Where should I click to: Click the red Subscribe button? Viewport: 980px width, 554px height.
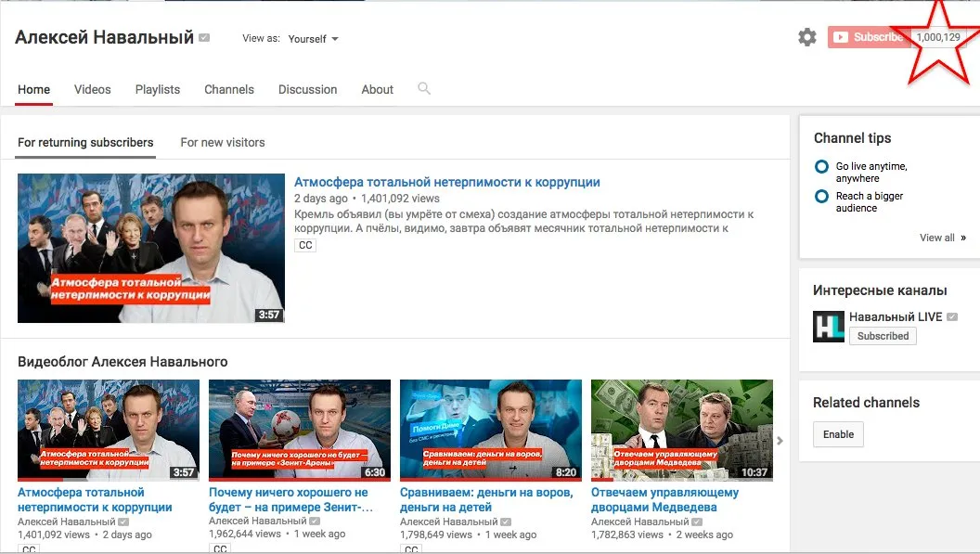[x=869, y=37]
